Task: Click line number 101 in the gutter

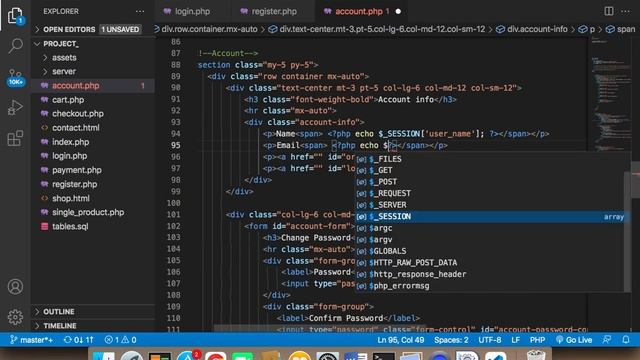Action: pos(173,214)
